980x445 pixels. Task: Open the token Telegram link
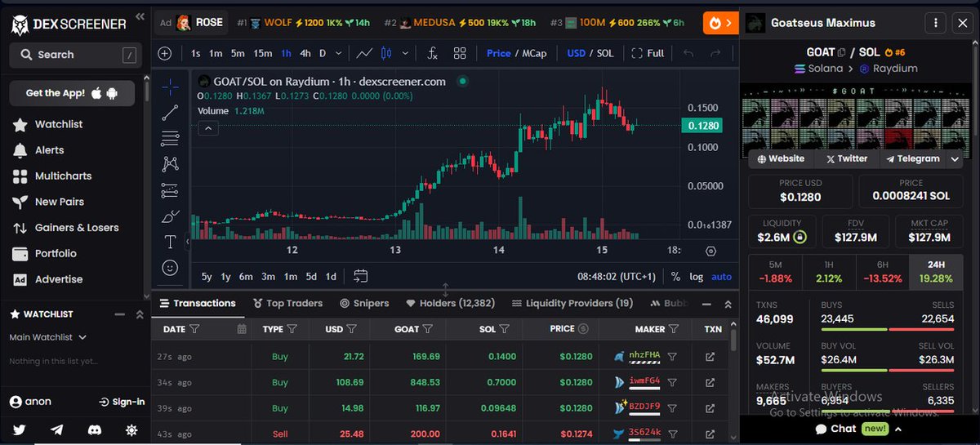pyautogui.click(x=912, y=158)
